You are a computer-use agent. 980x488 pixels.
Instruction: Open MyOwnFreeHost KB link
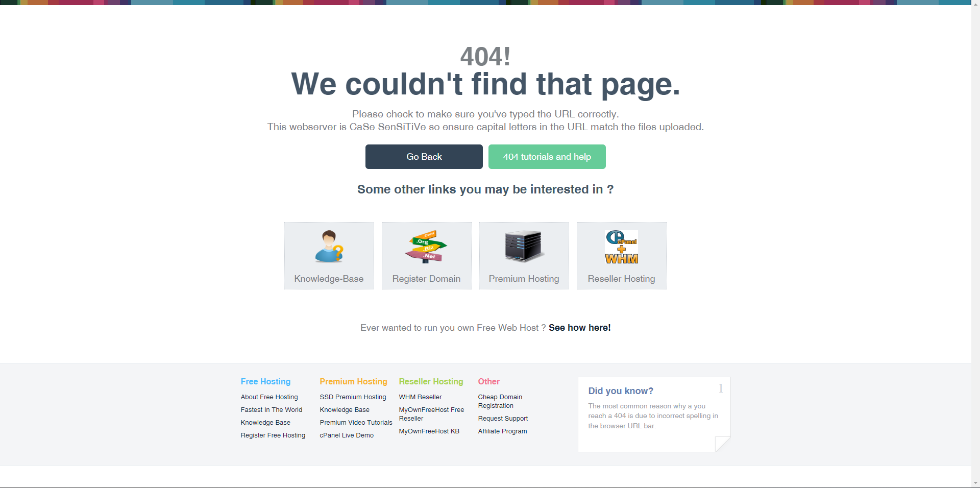[429, 431]
